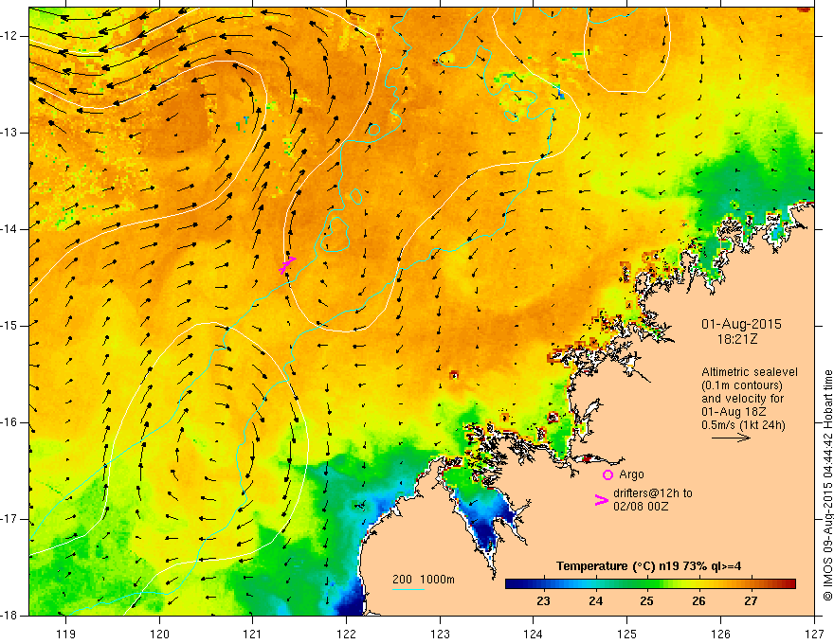
Task: Click the green 25° region of colorbar
Action: tap(646, 584)
